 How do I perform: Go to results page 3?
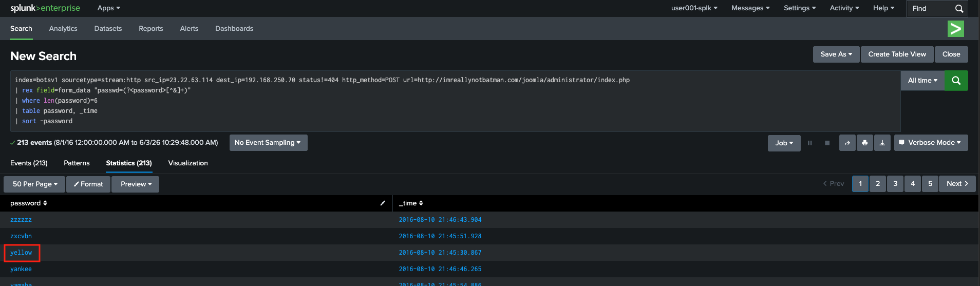895,184
